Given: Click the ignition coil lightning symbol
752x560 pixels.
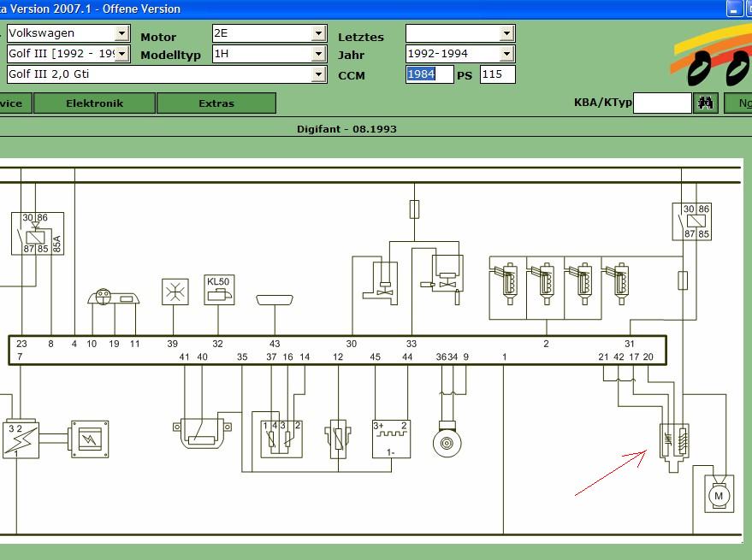Looking at the screenshot, I should (x=21, y=439).
